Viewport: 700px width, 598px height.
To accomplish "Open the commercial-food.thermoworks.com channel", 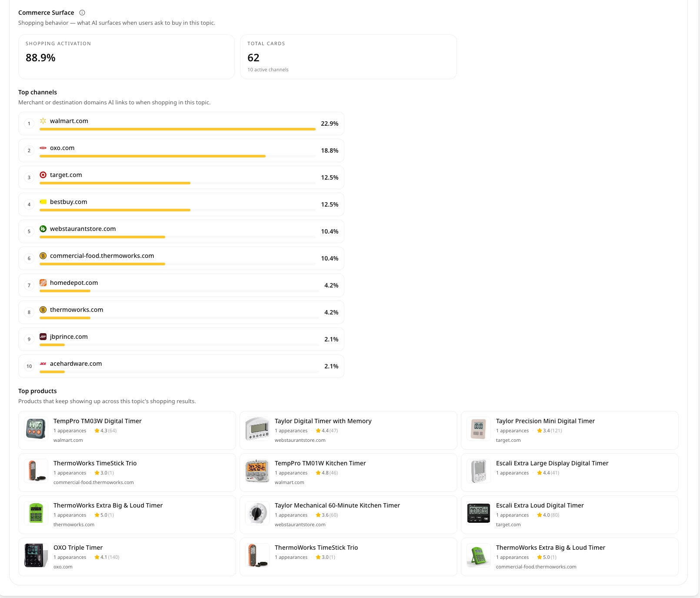I will point(181,258).
